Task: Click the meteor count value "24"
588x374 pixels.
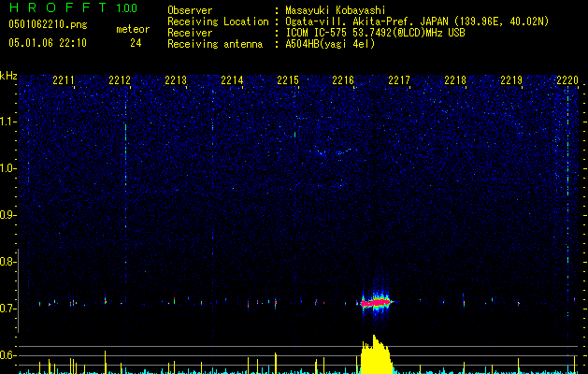Action: click(136, 43)
